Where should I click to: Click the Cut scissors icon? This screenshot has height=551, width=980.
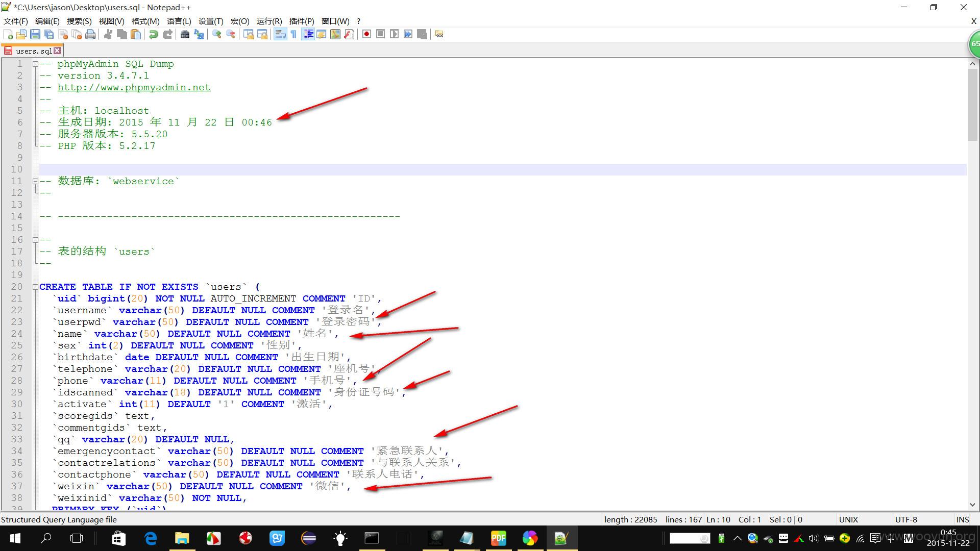(x=108, y=34)
